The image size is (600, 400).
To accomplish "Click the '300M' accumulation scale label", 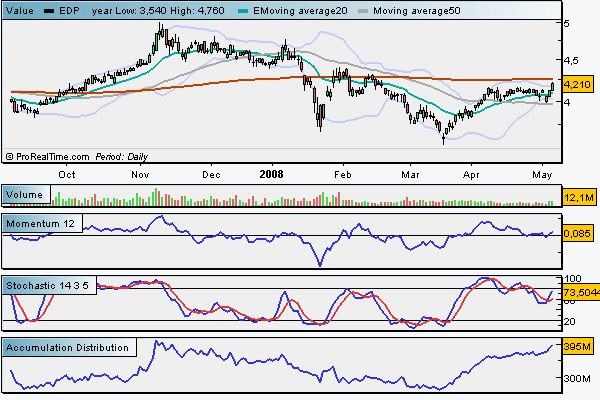I will 577,379.
